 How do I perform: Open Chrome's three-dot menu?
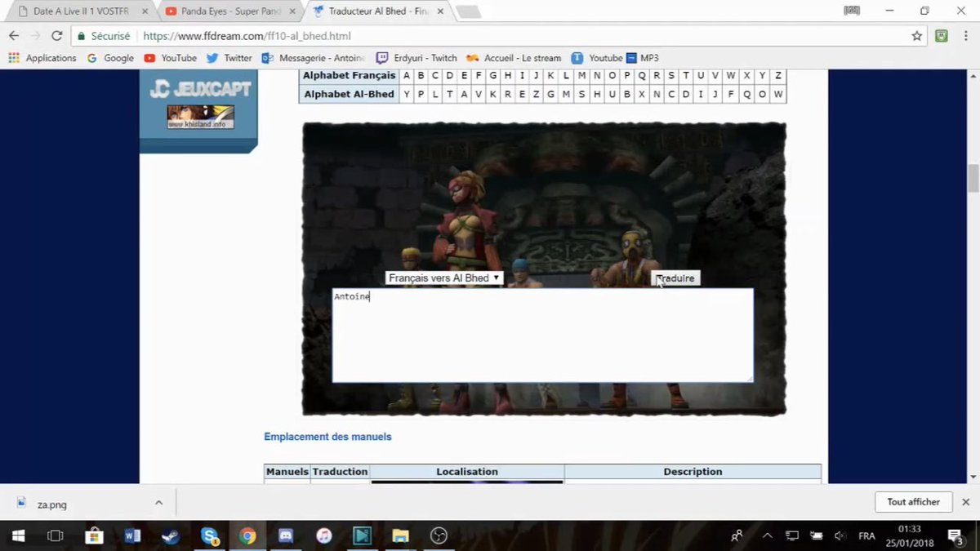point(964,36)
